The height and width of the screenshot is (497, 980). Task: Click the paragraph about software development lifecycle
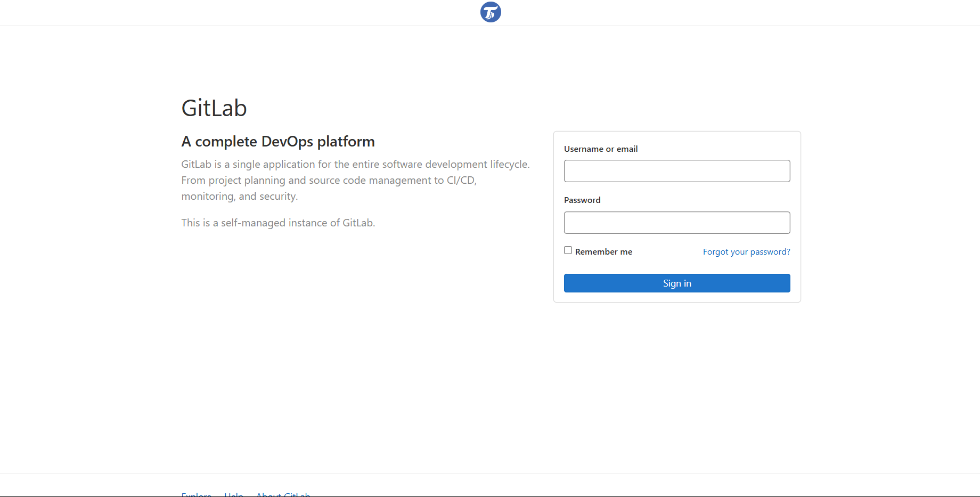[356, 180]
